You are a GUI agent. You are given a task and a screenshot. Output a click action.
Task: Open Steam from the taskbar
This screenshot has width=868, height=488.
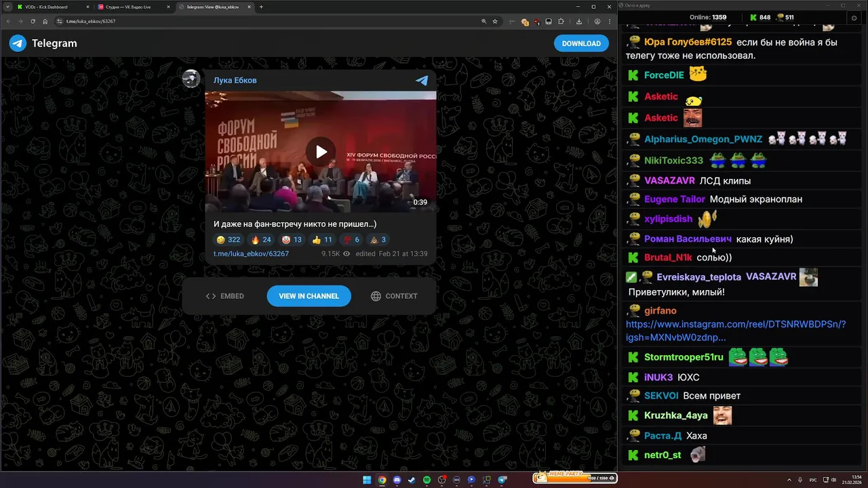pyautogui.click(x=412, y=480)
